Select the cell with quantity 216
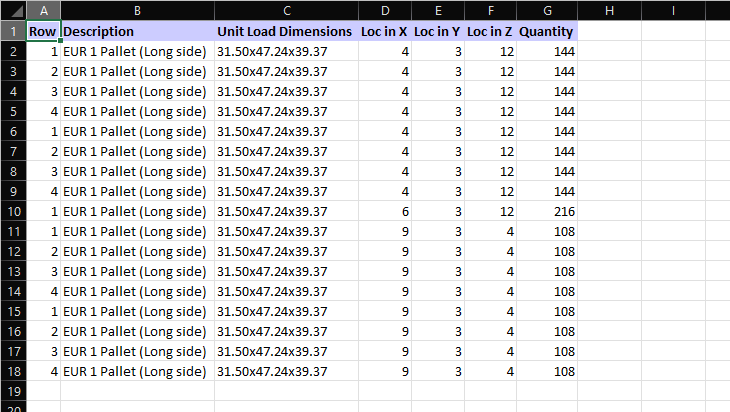The width and height of the screenshot is (730, 412). coord(547,211)
